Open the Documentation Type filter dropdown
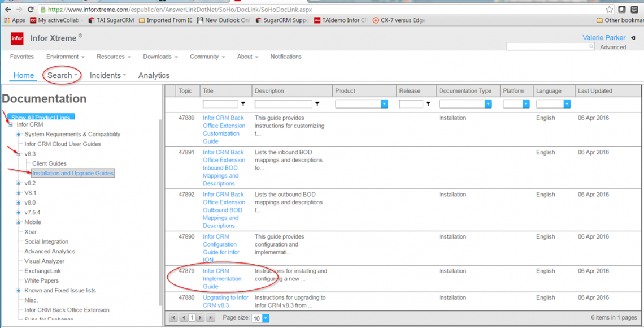Viewport: 644px width, 328px height. coord(488,104)
